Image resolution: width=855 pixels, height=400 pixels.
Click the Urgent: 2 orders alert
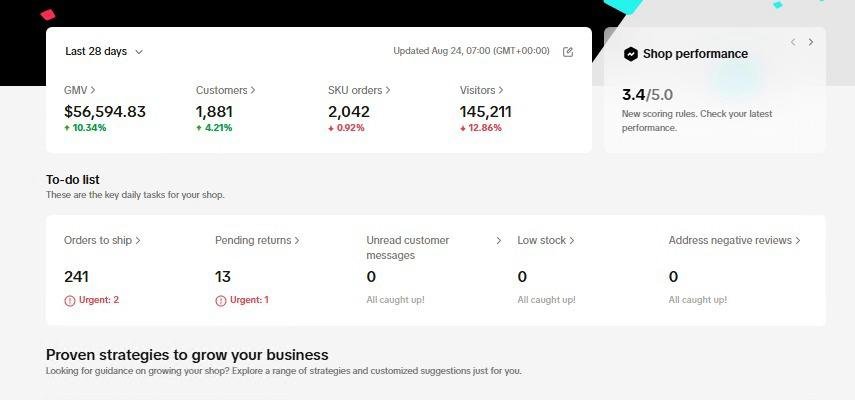pyautogui.click(x=92, y=300)
